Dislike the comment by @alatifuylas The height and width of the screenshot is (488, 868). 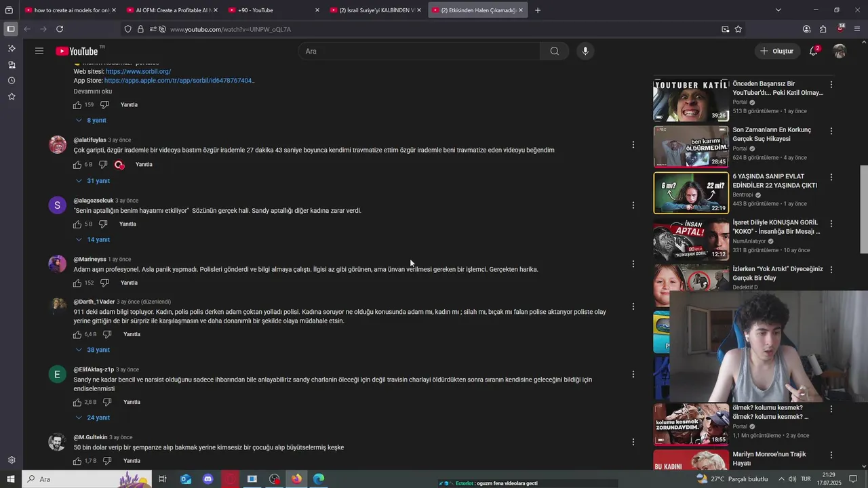(x=103, y=165)
